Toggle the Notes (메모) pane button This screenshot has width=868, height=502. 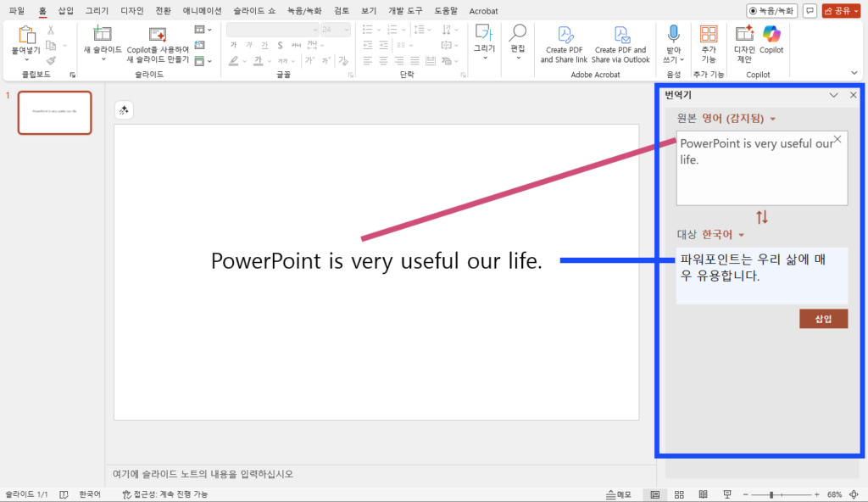620,494
